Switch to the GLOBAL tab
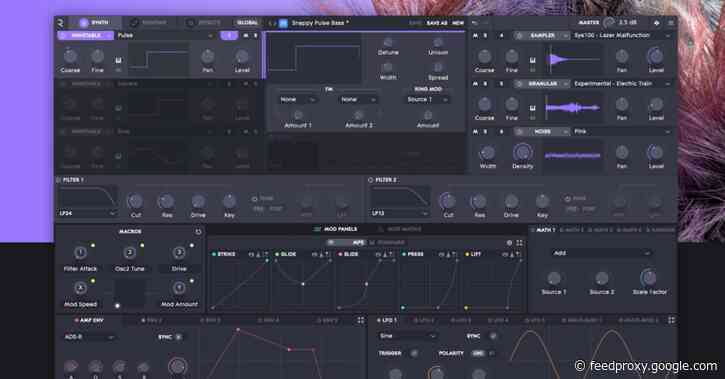 247,23
